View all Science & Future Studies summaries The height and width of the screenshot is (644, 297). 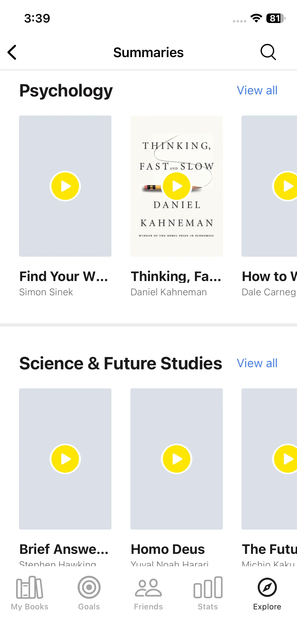click(x=257, y=363)
